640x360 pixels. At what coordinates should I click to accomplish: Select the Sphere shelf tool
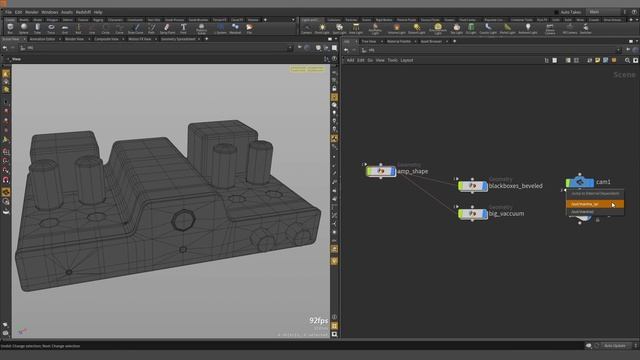click(x=24, y=29)
